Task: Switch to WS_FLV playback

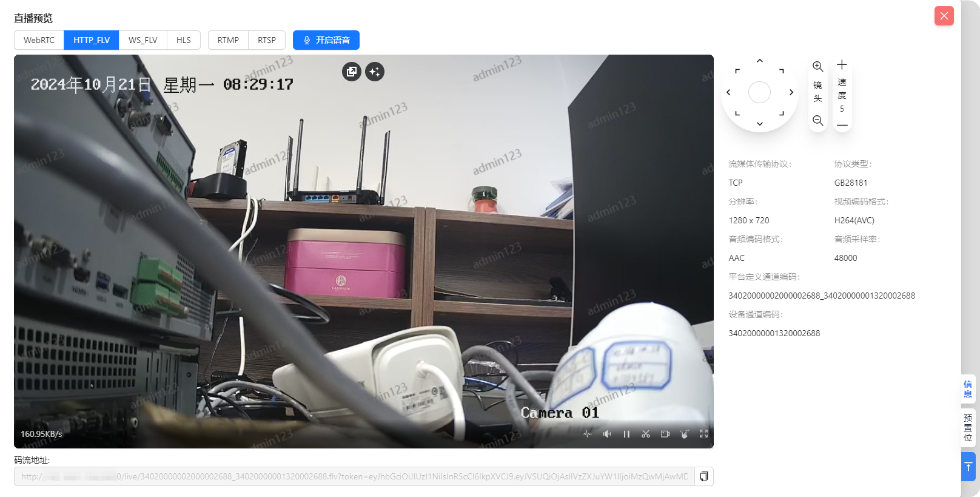Action: [x=143, y=40]
